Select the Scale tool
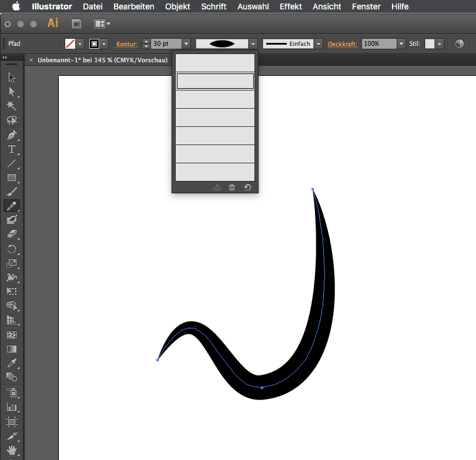Image resolution: width=476 pixels, height=460 pixels. click(12, 263)
